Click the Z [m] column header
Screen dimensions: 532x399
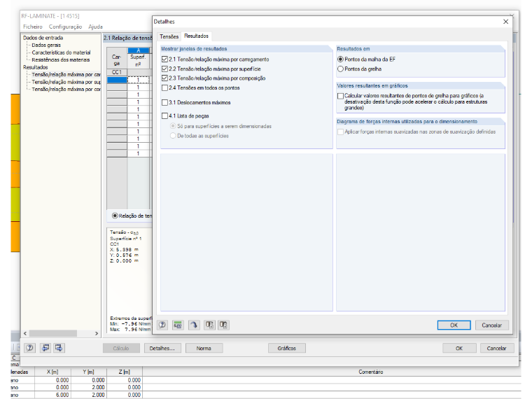click(125, 372)
